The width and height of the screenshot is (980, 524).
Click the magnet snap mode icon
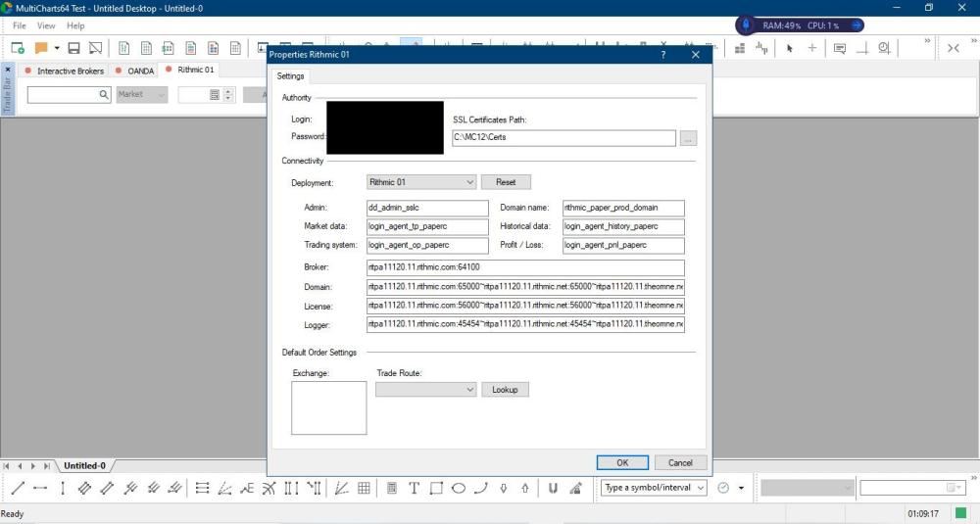553,488
